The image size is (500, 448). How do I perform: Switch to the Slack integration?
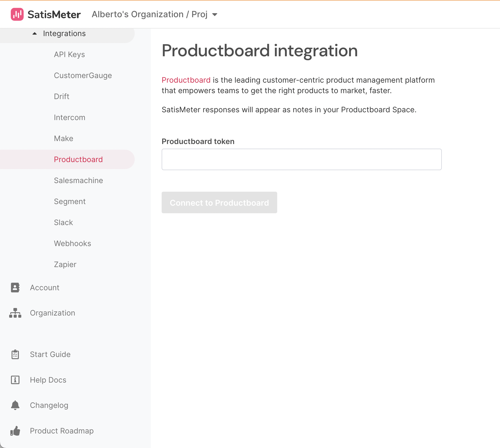click(63, 222)
